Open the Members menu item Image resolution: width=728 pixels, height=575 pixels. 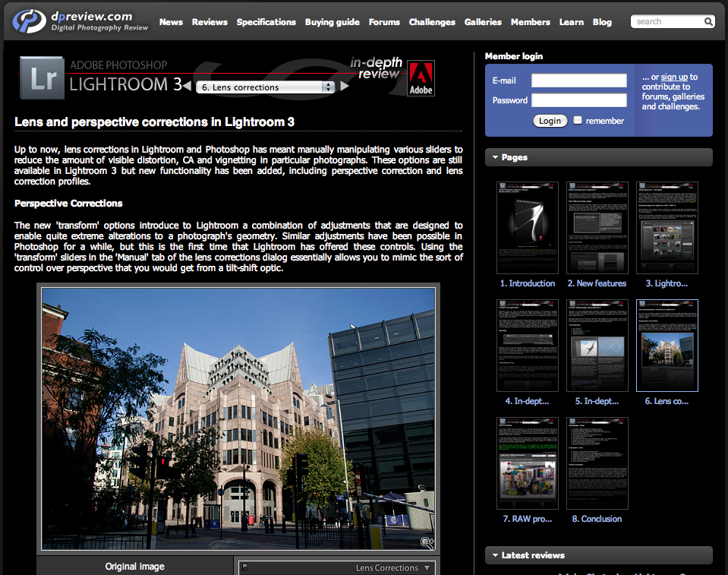coord(530,22)
